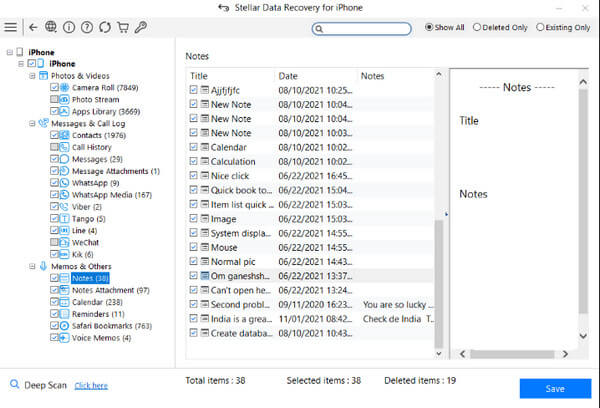Image resolution: width=600 pixels, height=408 pixels.
Task: Click the preview pane scroll right arrow
Action: [x=565, y=354]
